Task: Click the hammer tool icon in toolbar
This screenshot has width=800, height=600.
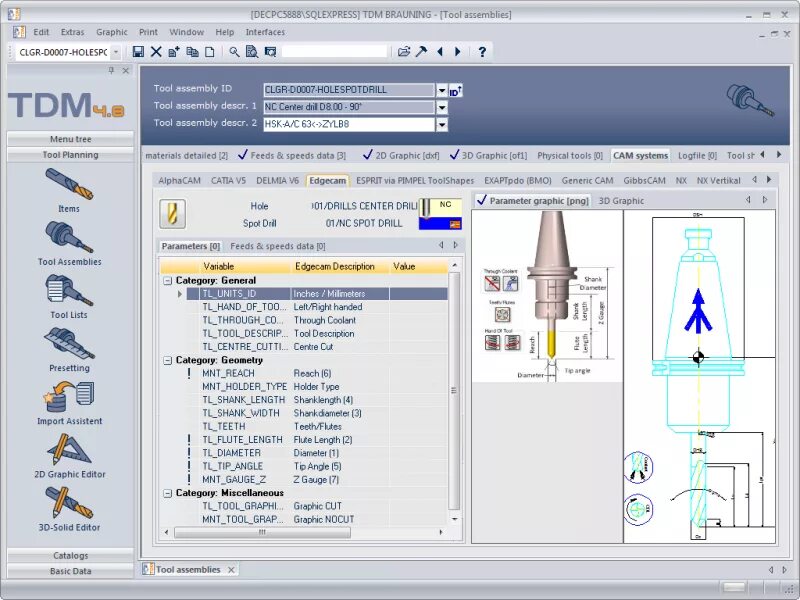Action: (x=421, y=52)
